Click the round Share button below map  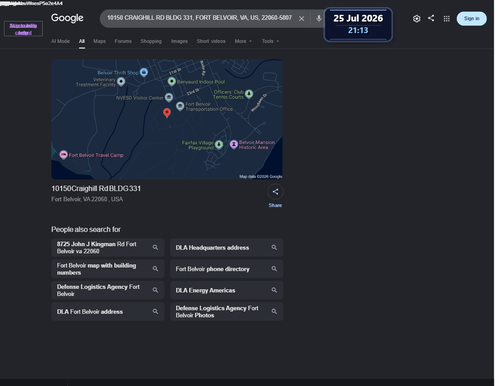tap(275, 192)
